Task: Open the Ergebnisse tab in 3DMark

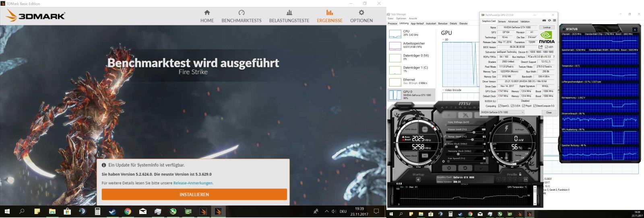Action: 330,16
